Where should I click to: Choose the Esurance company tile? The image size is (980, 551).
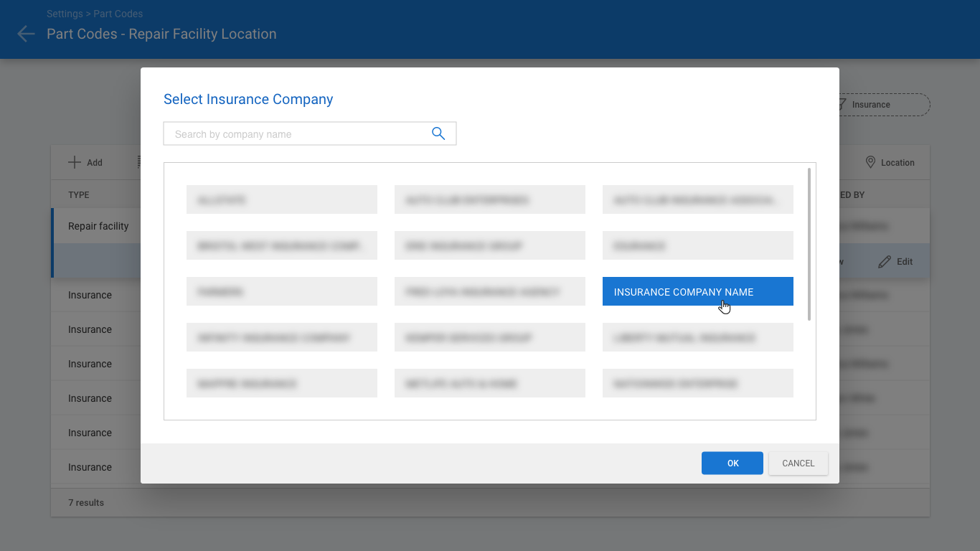tap(697, 245)
